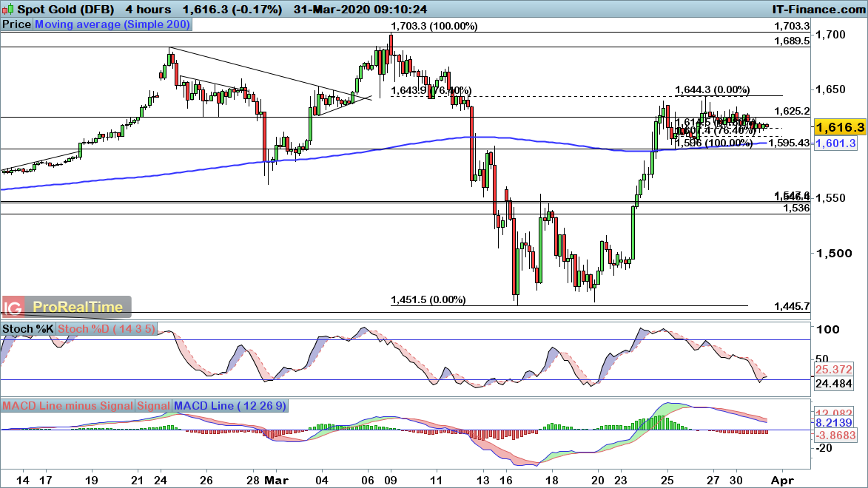Click the candlestick chart icon beside Spot Gold title

[7, 10]
